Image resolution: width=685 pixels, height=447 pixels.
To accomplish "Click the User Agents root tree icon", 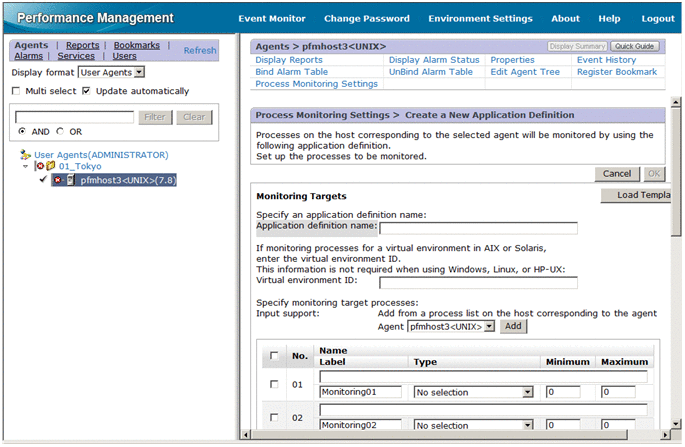I will pyautogui.click(x=26, y=155).
